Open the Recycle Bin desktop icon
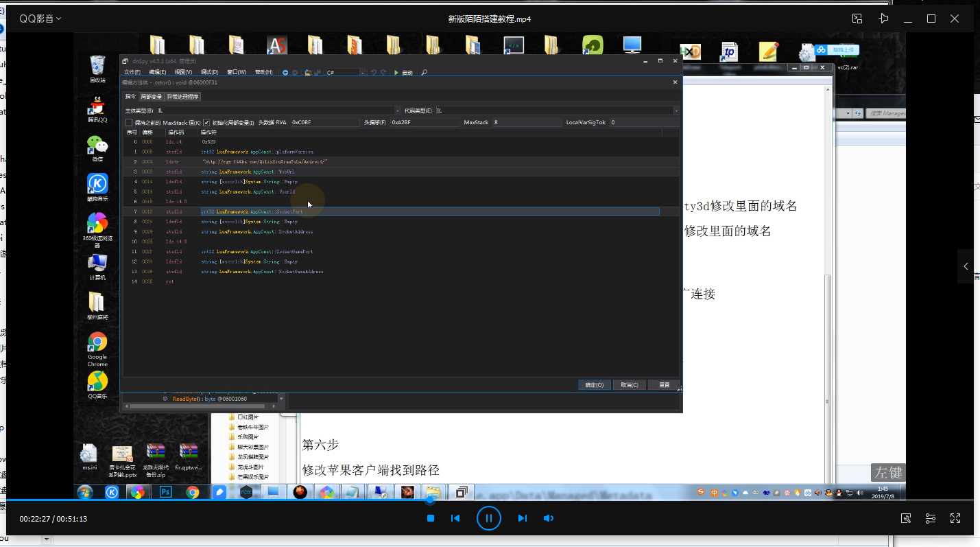The height and width of the screenshot is (547, 980). click(x=97, y=69)
